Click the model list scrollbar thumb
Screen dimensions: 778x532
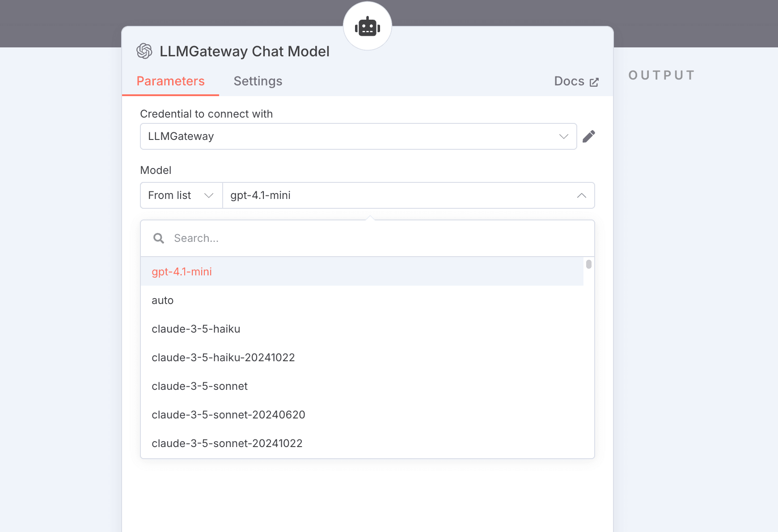click(588, 264)
